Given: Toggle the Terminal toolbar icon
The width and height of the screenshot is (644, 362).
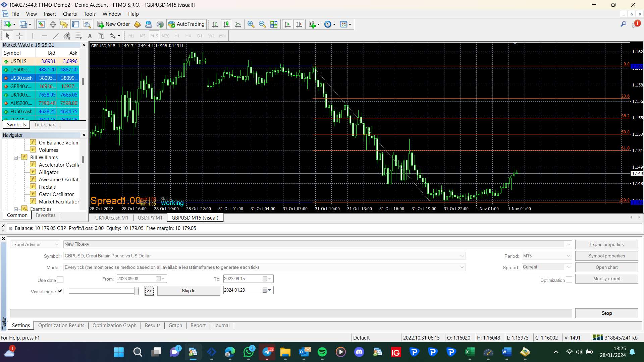Looking at the screenshot, I should (x=76, y=24).
